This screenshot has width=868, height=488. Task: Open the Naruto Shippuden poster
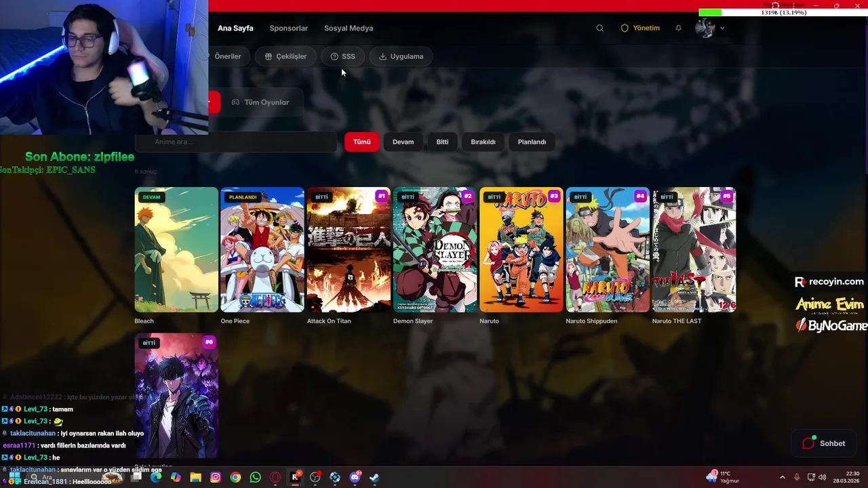coord(608,249)
